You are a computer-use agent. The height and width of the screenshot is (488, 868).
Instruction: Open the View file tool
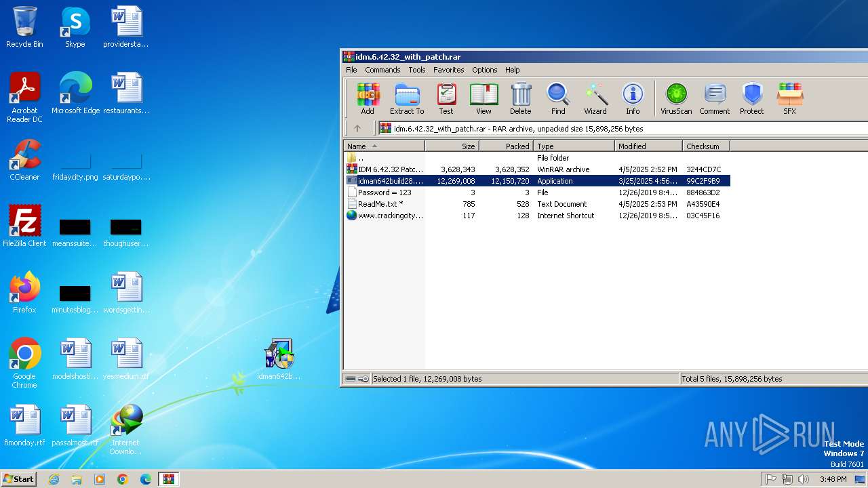484,99
